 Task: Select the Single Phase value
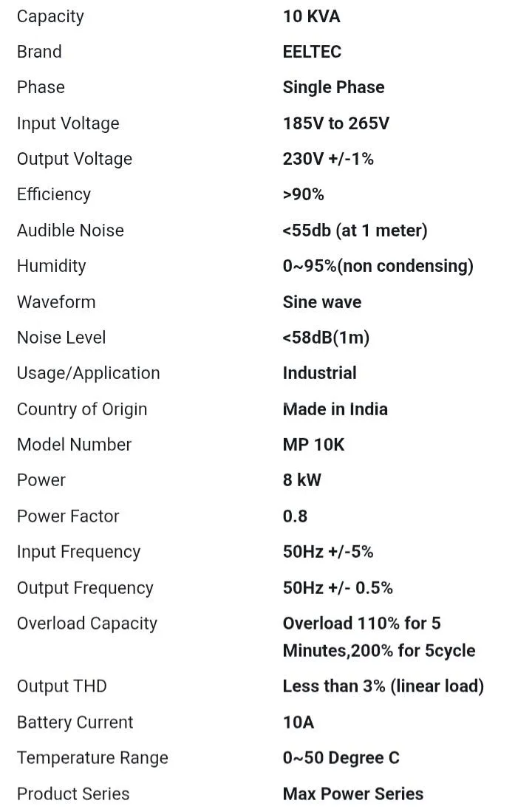coord(333,88)
